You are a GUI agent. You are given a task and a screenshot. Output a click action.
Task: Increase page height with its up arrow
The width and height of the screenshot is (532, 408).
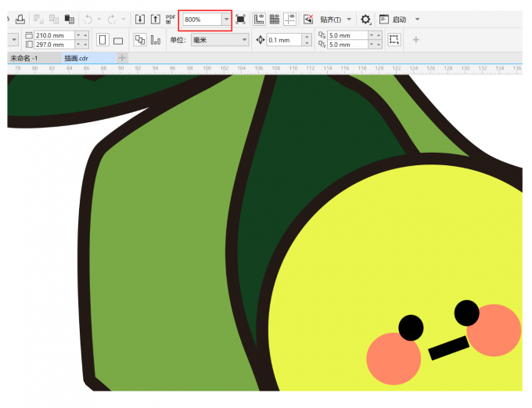click(x=85, y=45)
